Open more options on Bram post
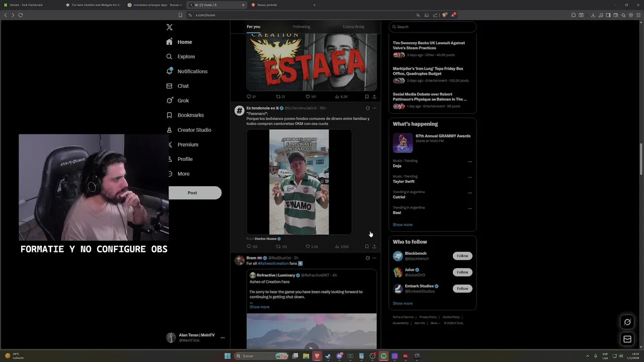Viewport: 644px width, 362px height. tap(374, 258)
